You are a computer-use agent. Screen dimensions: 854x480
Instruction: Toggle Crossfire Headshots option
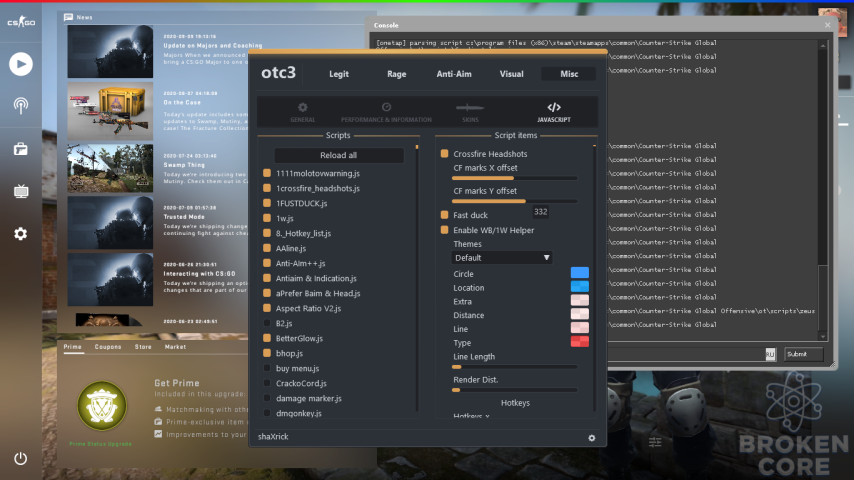[x=444, y=154]
